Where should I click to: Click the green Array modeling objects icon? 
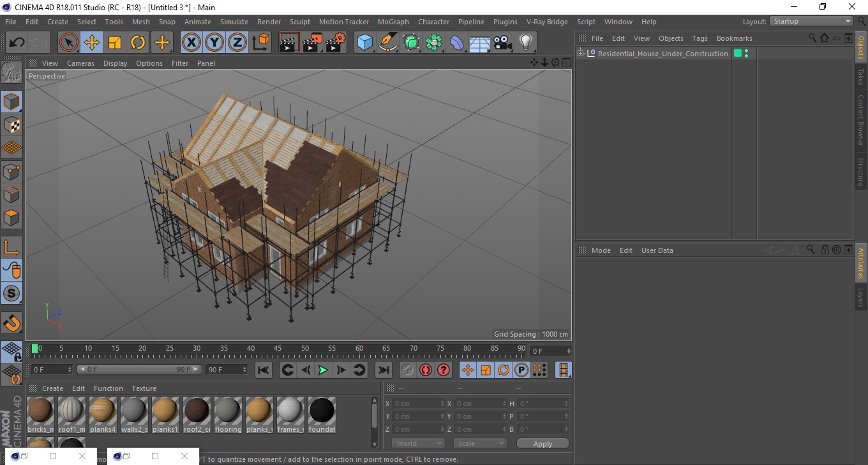[434, 43]
